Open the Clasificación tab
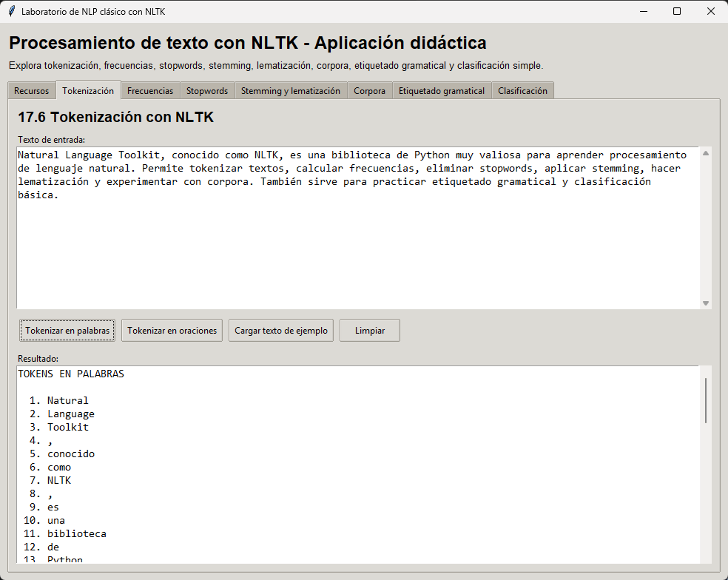The width and height of the screenshot is (728, 580). pyautogui.click(x=523, y=90)
